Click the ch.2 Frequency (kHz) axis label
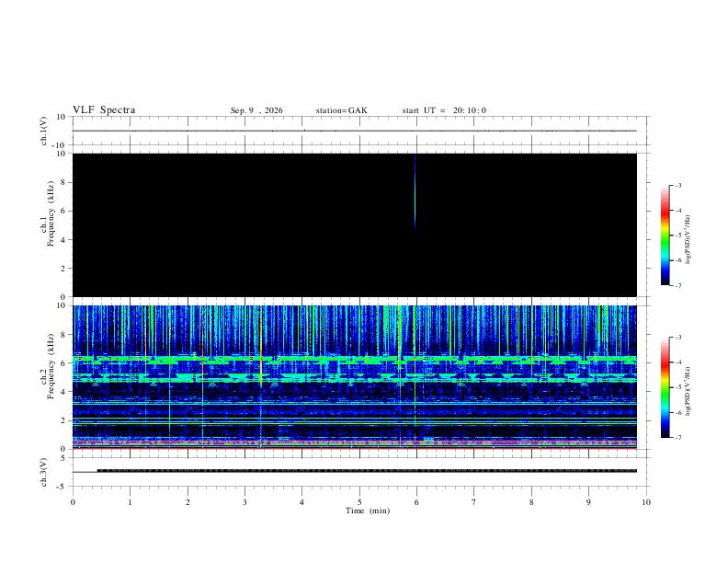This screenshot has height=563, width=728. click(48, 366)
